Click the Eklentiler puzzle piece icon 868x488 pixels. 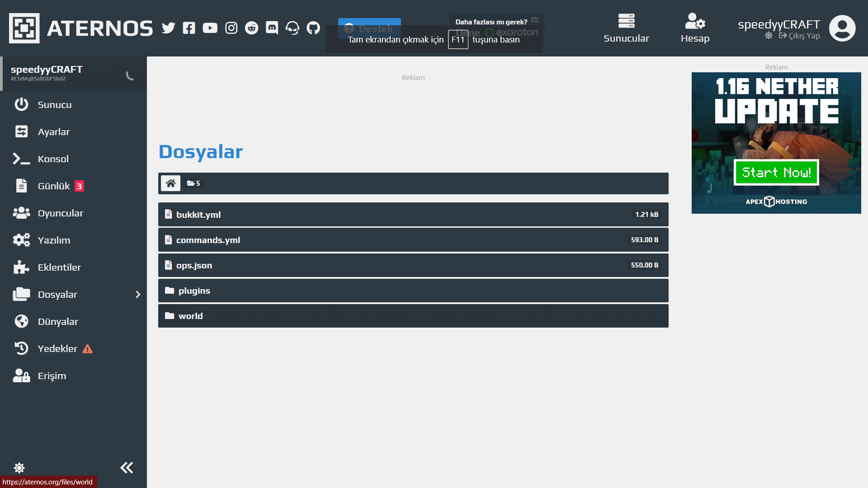[21, 267]
